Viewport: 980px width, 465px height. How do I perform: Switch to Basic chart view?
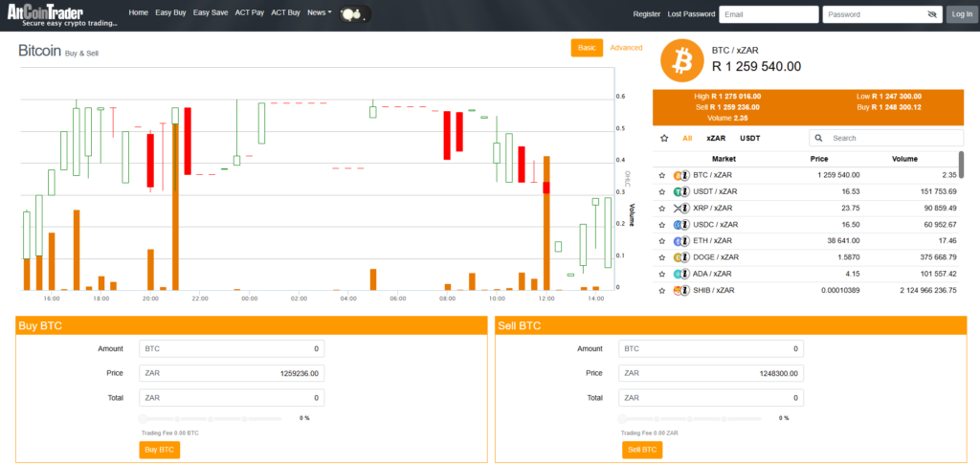pyautogui.click(x=587, y=48)
